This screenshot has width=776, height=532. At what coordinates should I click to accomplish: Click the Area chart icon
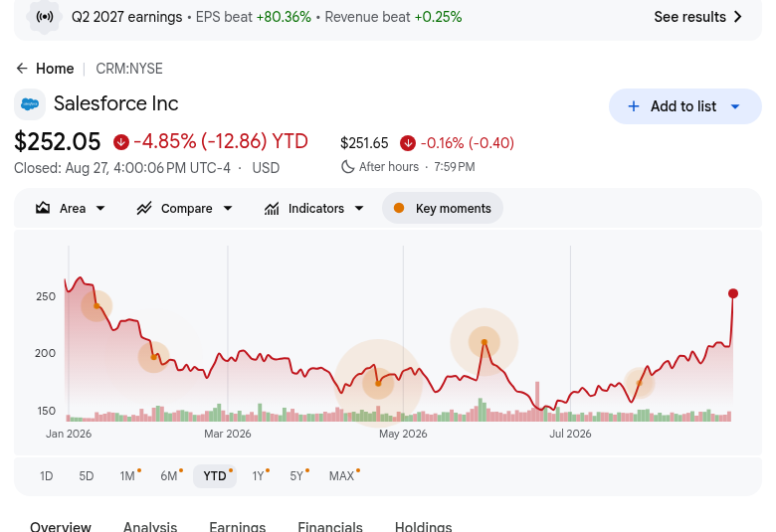pyautogui.click(x=43, y=209)
